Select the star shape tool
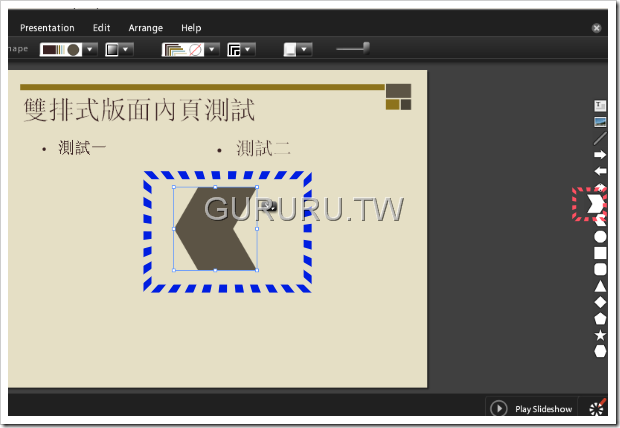The image size is (620, 428). (x=600, y=335)
